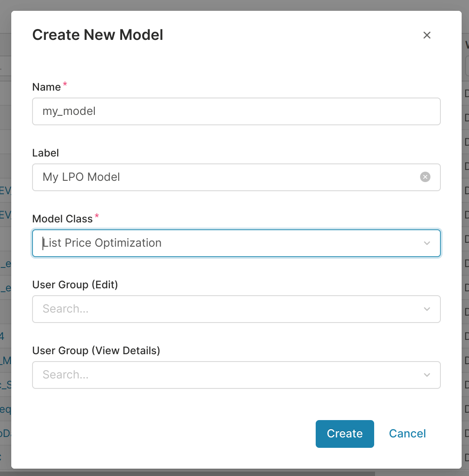Screen dimensions: 469x476
Task: Click the "Model Class" field caption
Action: (x=62, y=219)
